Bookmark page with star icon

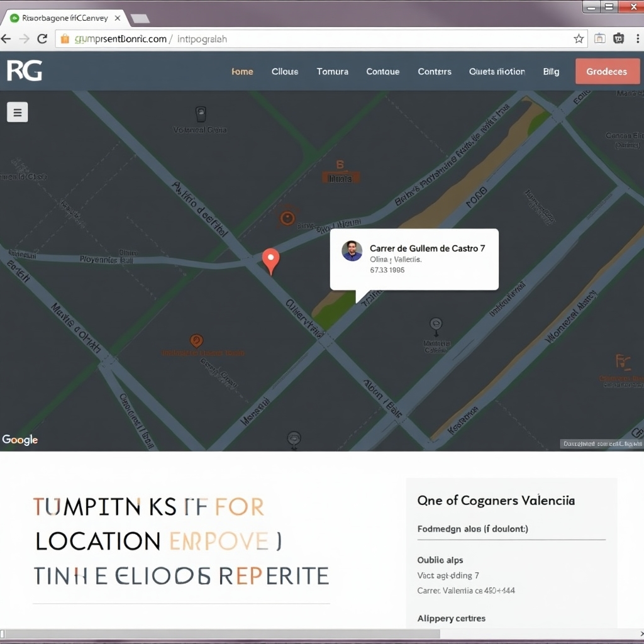[579, 39]
